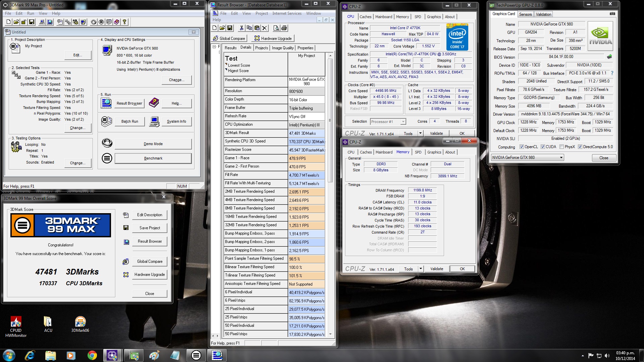The width and height of the screenshot is (644, 362).
Task: Click New project icon in 3DMark toolbar
Action: 8,22
